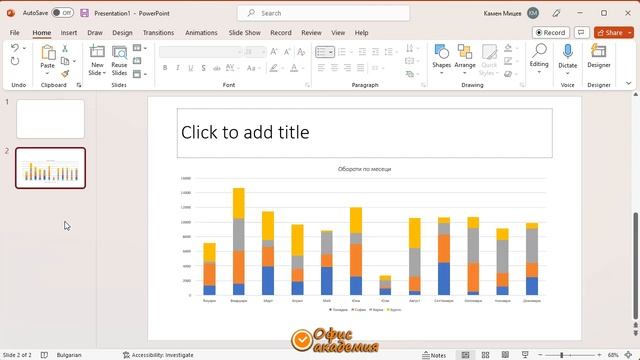Collapse the ribbon with chevron
Image resolution: width=640 pixels, height=360 pixels.
pos(629,83)
